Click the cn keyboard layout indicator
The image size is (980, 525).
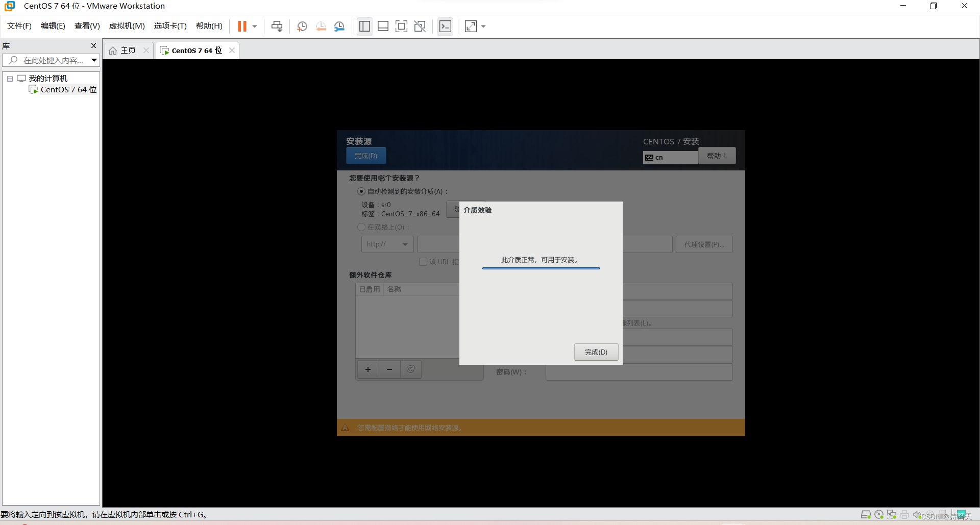(670, 158)
